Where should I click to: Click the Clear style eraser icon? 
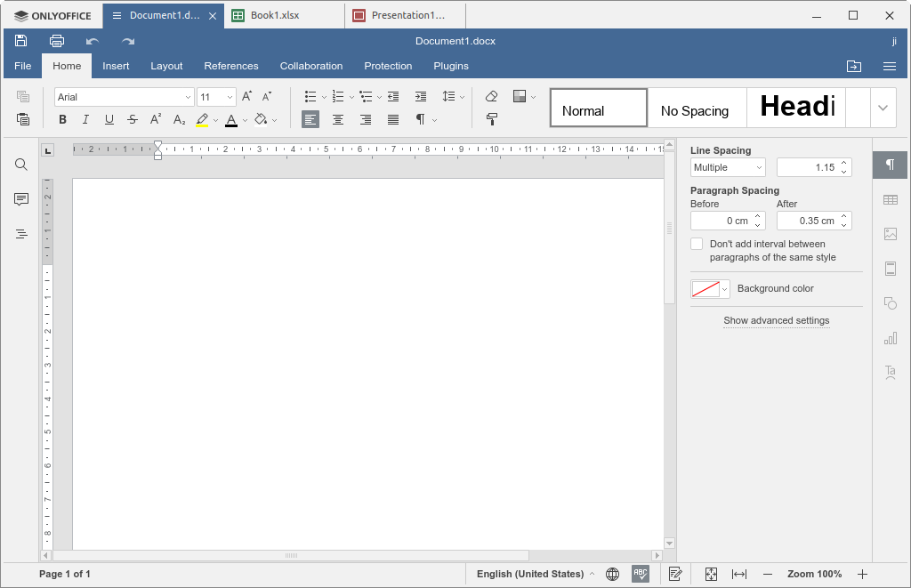(491, 96)
